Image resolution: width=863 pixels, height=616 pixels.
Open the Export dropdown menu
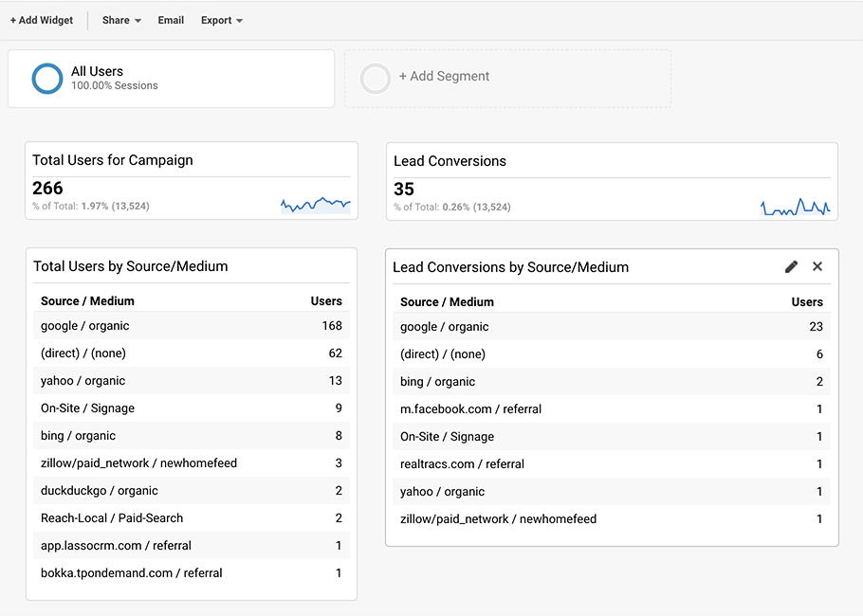click(x=222, y=20)
